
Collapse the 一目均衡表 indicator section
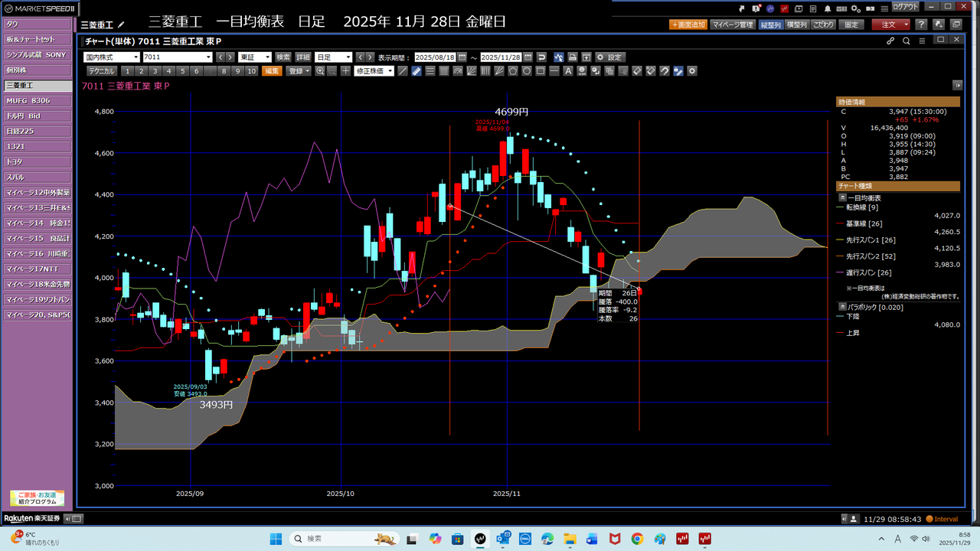(x=842, y=197)
